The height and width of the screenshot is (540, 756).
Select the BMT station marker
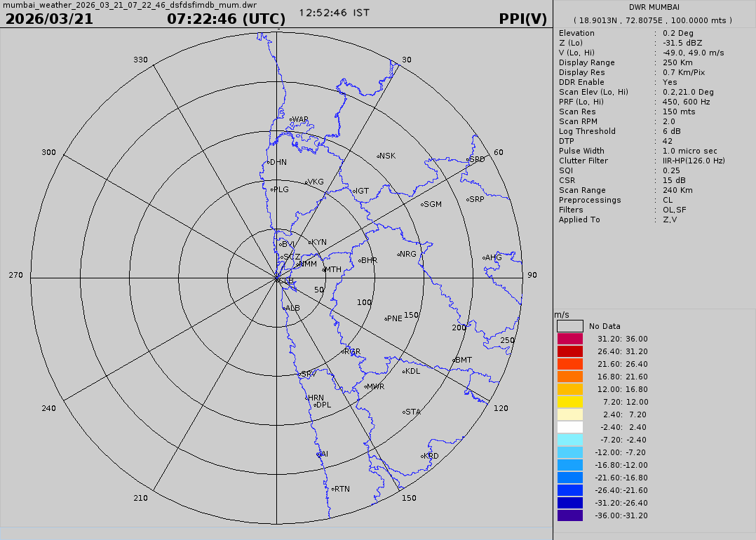tap(454, 360)
